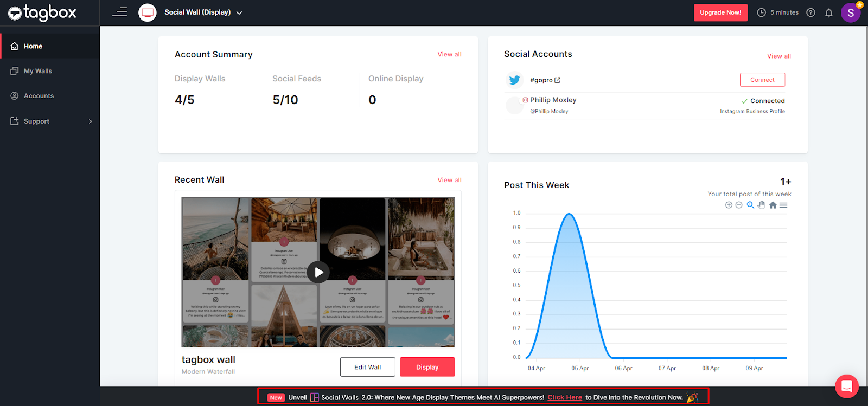Open the Social Wall (Display) dropdown
This screenshot has width=868, height=406.
(203, 12)
